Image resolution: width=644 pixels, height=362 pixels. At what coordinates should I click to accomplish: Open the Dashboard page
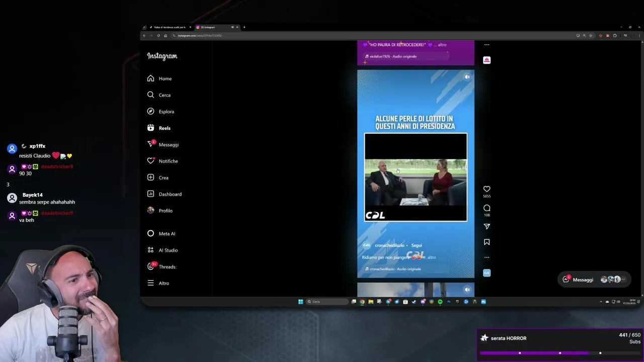[x=164, y=194]
